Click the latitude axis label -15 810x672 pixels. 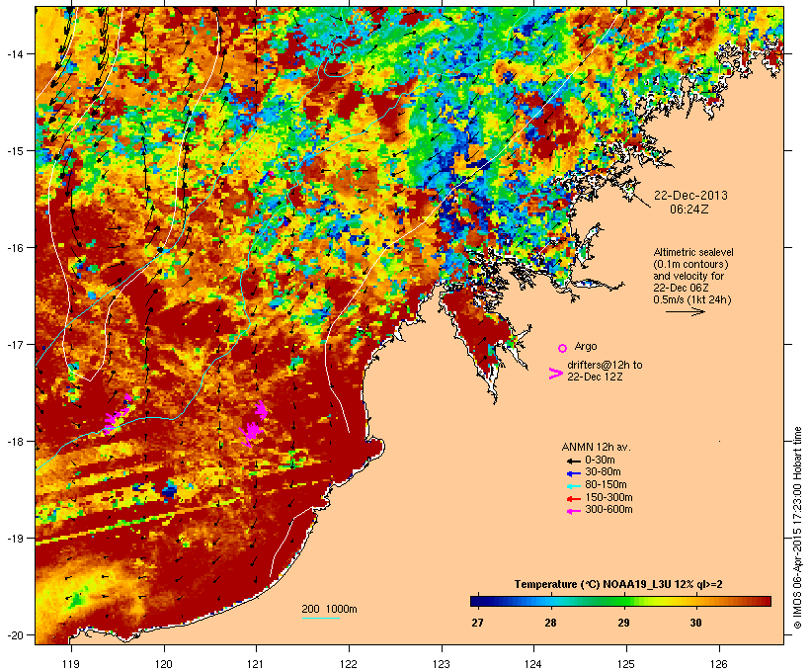click(x=14, y=151)
